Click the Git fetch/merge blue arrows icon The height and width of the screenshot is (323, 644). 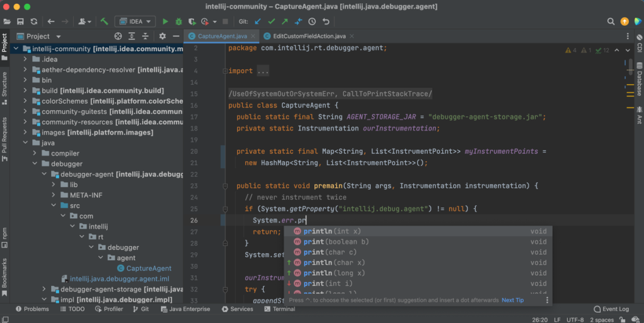point(298,21)
